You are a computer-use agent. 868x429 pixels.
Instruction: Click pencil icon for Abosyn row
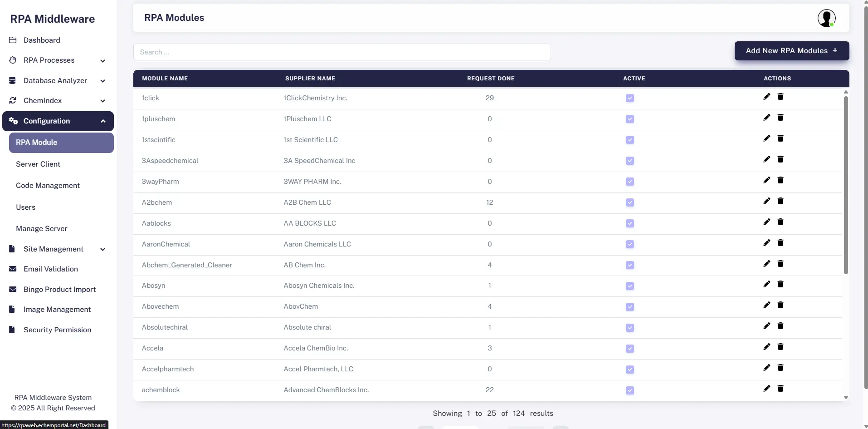coord(766,284)
